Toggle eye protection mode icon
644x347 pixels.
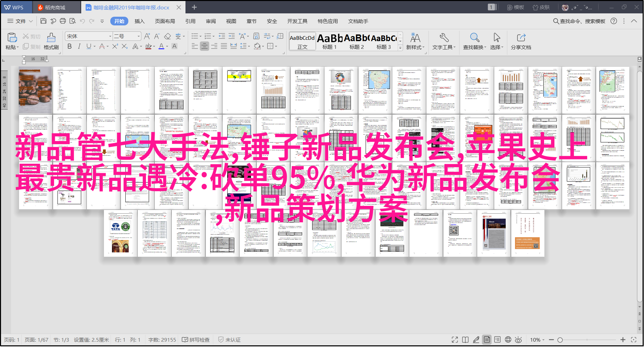(x=518, y=340)
